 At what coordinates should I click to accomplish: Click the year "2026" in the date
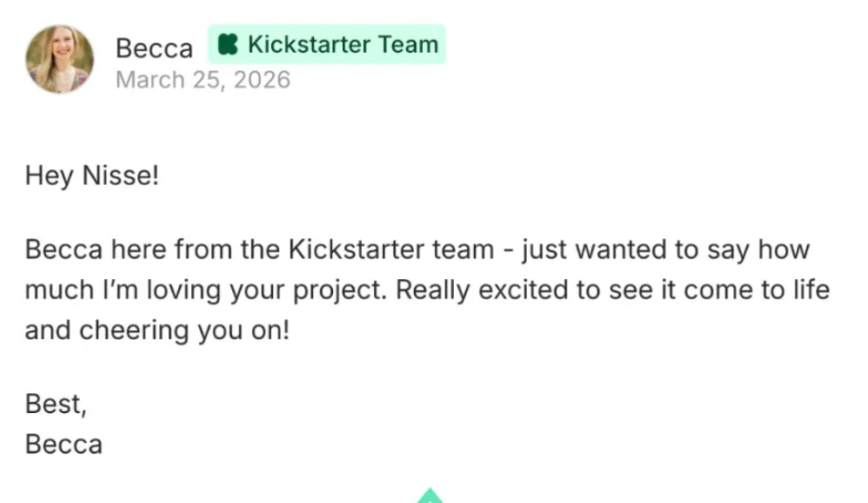(261, 80)
